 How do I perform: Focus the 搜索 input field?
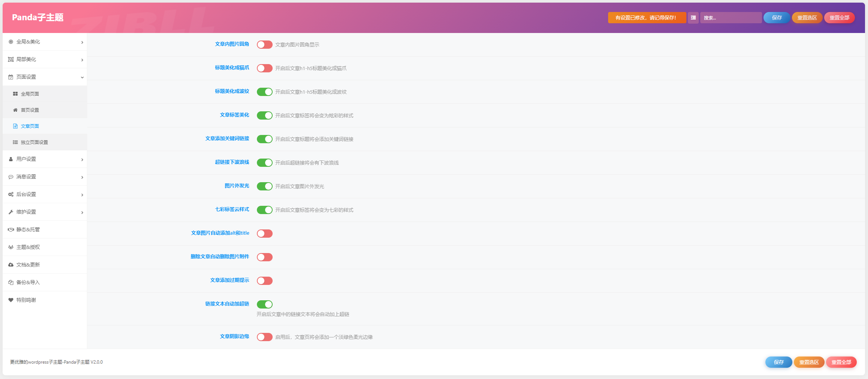coord(731,18)
